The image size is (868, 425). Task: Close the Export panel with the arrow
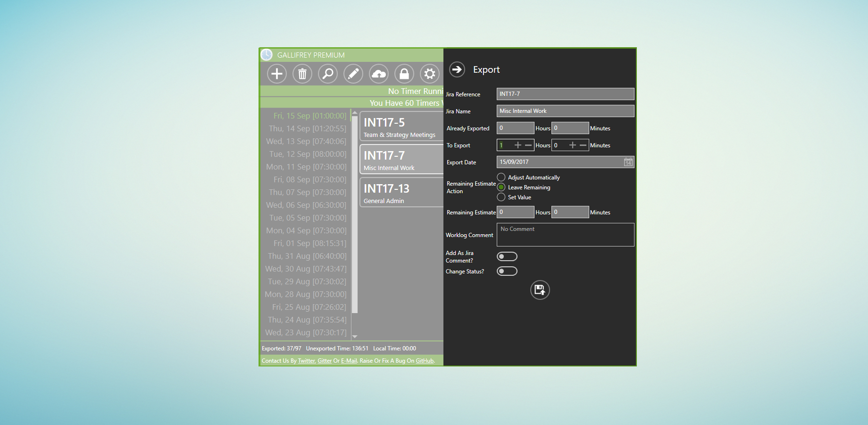tap(457, 69)
